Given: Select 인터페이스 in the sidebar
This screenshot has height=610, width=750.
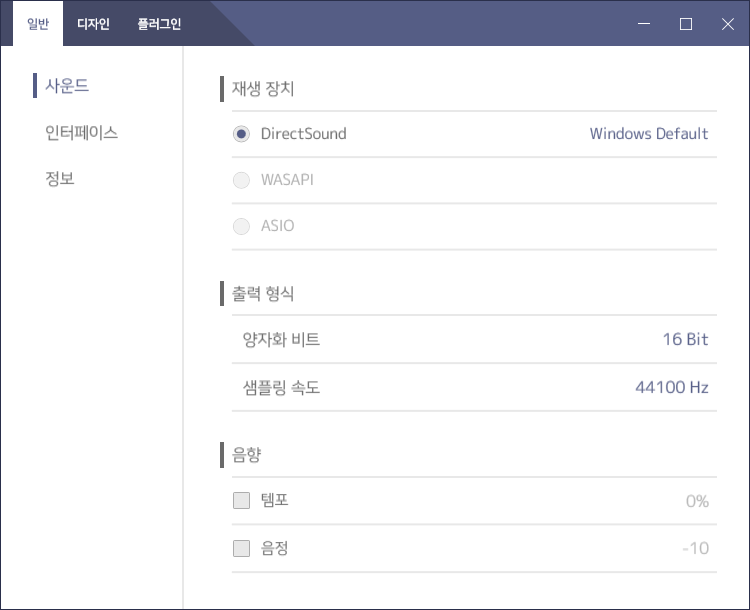Looking at the screenshot, I should (81, 133).
